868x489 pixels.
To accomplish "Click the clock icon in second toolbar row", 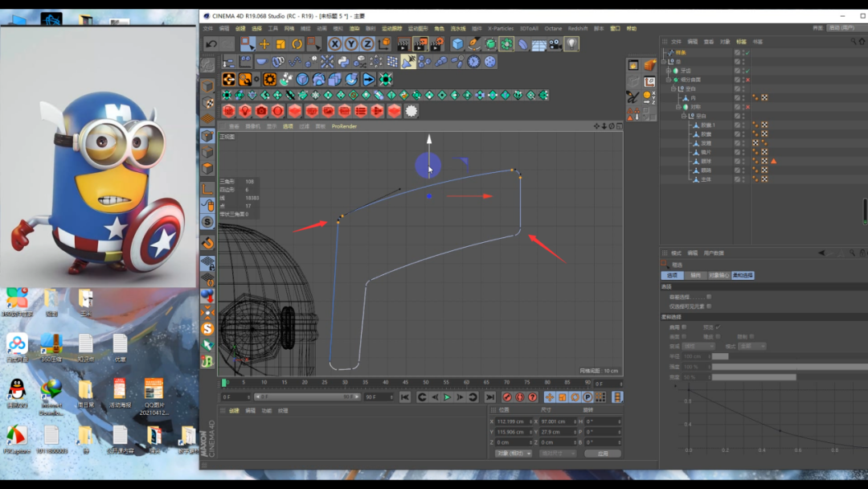I will pyautogui.click(x=473, y=61).
